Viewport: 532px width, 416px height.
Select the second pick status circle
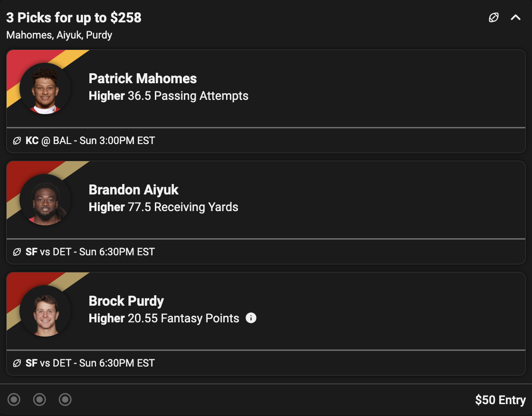(39, 400)
